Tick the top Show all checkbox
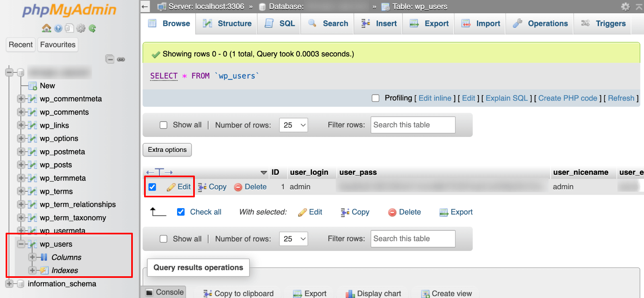 coord(163,125)
